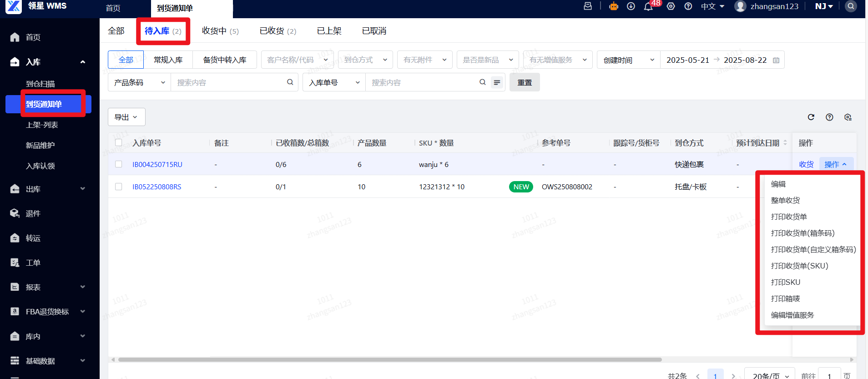
Task: Click search magnifier in 入库单号 field
Action: click(483, 82)
